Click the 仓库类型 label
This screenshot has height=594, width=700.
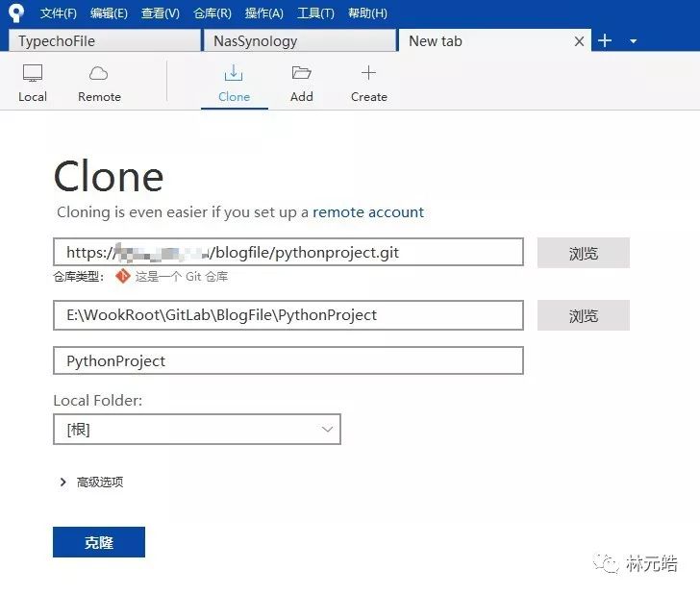coord(79,277)
